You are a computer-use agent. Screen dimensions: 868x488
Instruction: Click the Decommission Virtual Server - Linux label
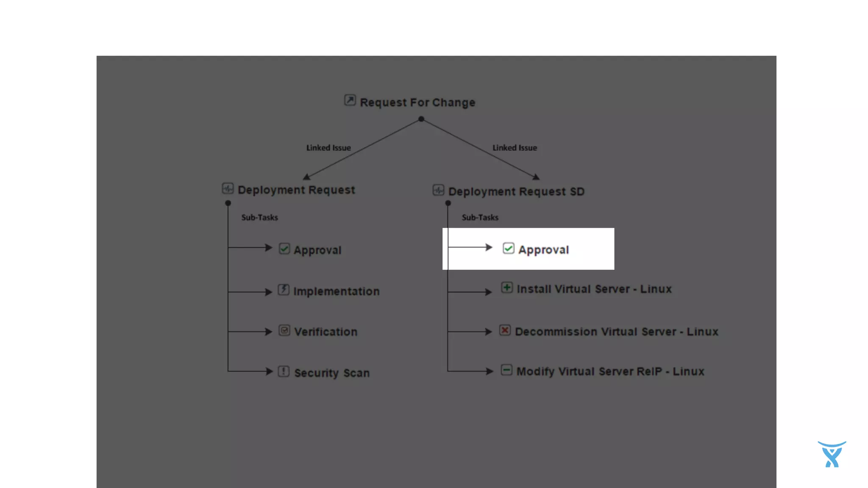616,332
